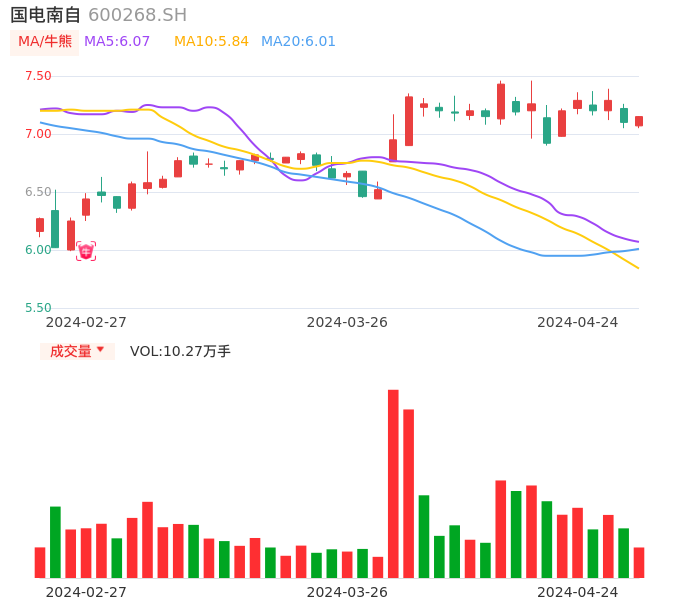The width and height of the screenshot is (686, 606).
Task: Click the first red candlestick on the left
Action: [40, 225]
